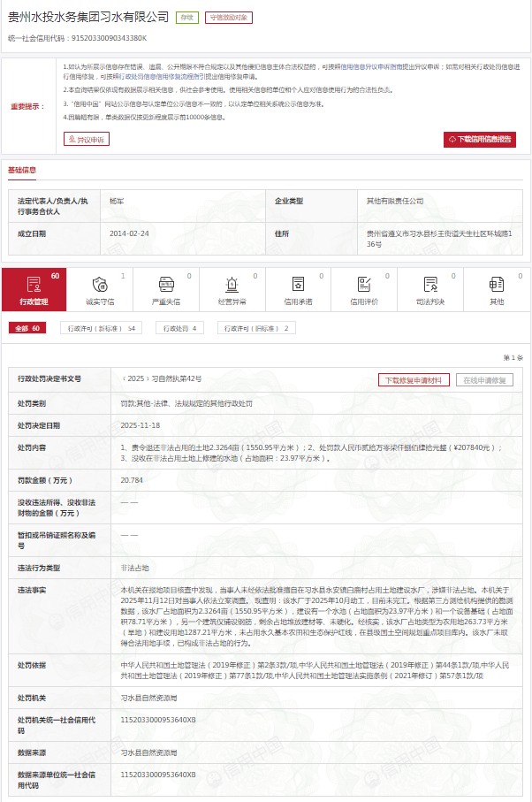Viewport: 532px width, 802px height.
Task: Select the 诚实守信 shield icon
Action: (x=100, y=284)
